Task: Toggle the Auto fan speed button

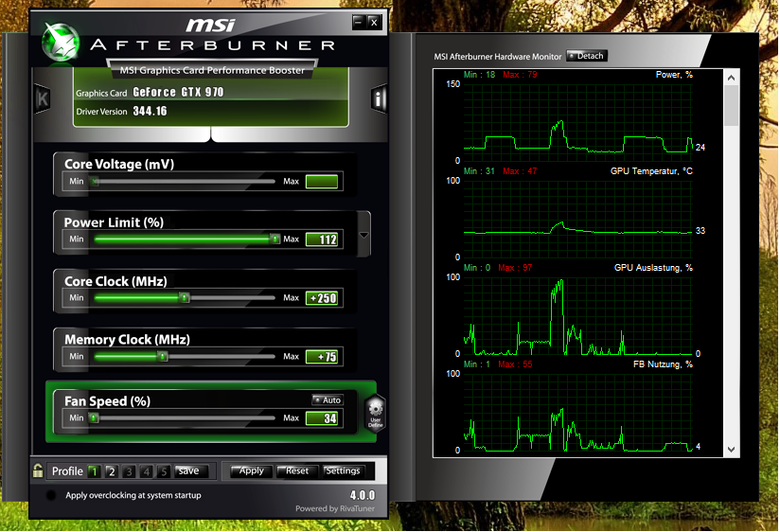Action: [327, 399]
